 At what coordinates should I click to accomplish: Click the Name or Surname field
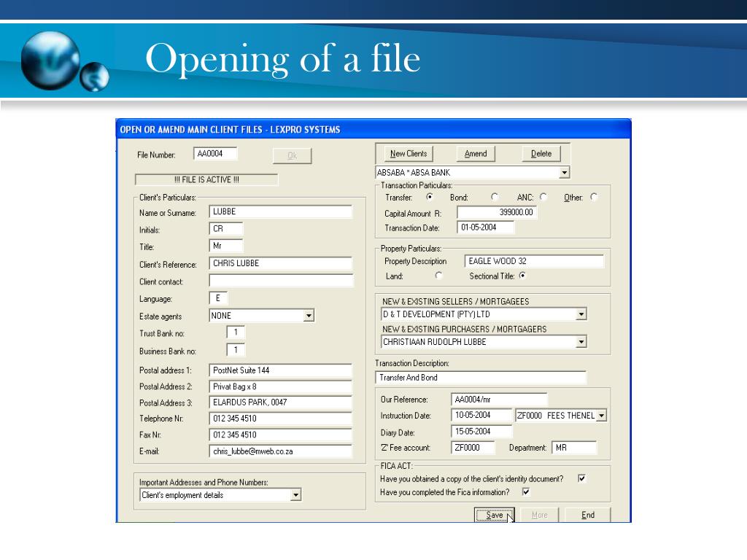pyautogui.click(x=281, y=211)
